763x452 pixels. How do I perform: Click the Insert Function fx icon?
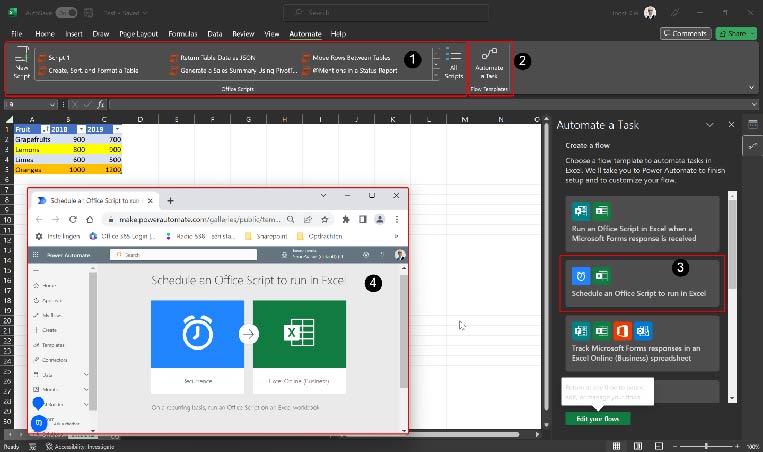point(101,104)
